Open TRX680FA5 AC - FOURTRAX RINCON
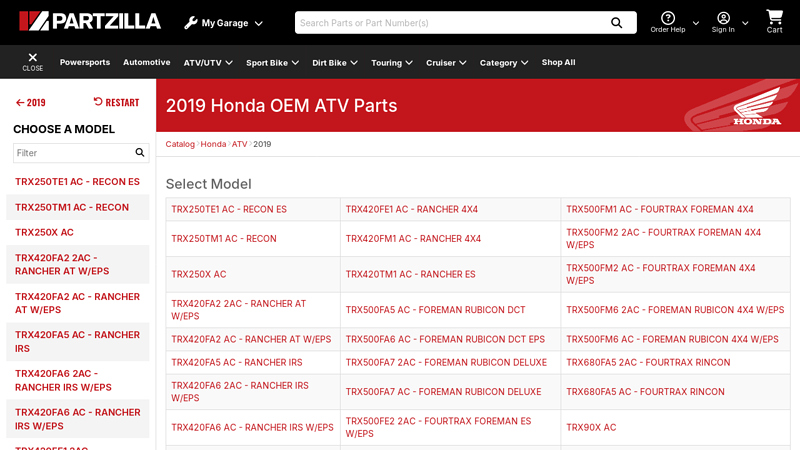The image size is (800, 450). (x=645, y=392)
